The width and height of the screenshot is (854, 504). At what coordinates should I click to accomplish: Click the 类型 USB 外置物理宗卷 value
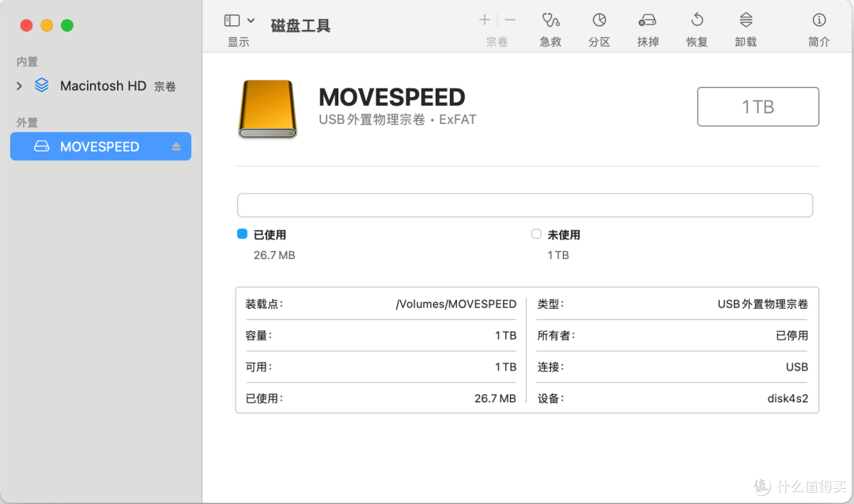(x=762, y=304)
